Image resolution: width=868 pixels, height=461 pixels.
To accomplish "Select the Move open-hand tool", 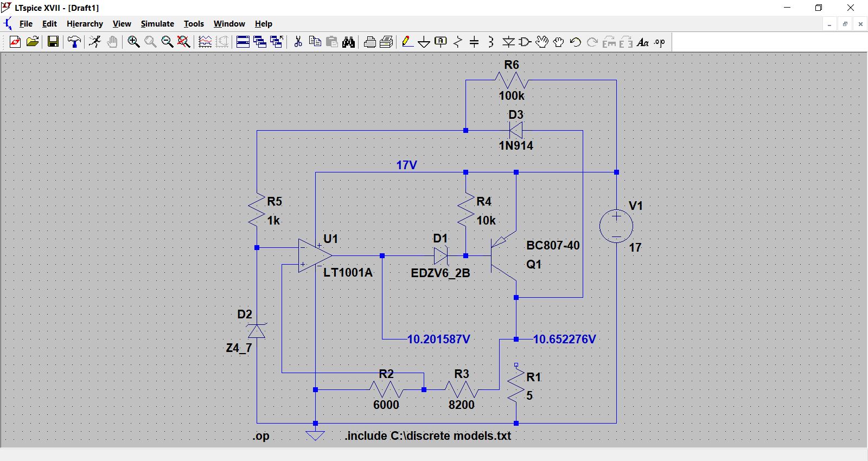I will pyautogui.click(x=542, y=42).
